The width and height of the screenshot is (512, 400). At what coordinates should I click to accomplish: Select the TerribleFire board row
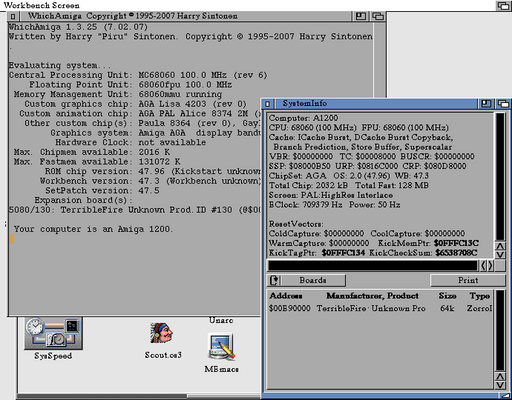pyautogui.click(x=380, y=308)
